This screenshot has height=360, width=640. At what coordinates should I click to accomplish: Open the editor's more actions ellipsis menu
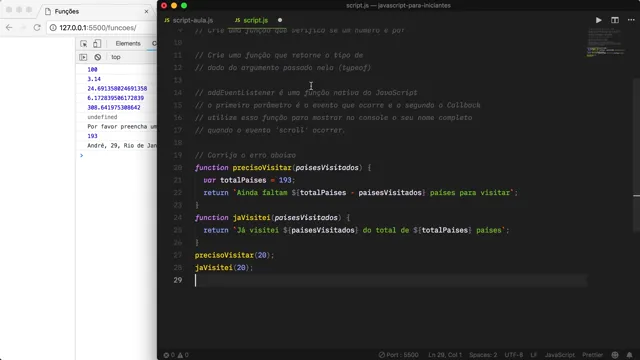631,20
